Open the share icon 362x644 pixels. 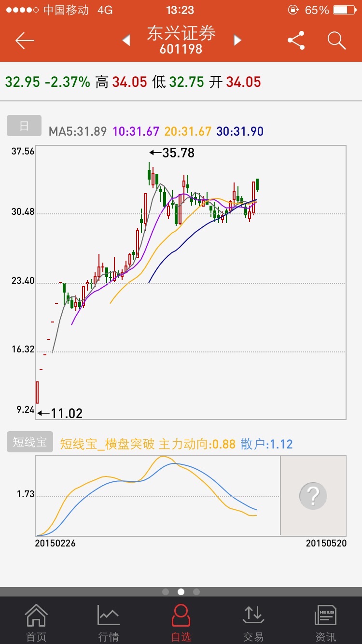click(296, 41)
